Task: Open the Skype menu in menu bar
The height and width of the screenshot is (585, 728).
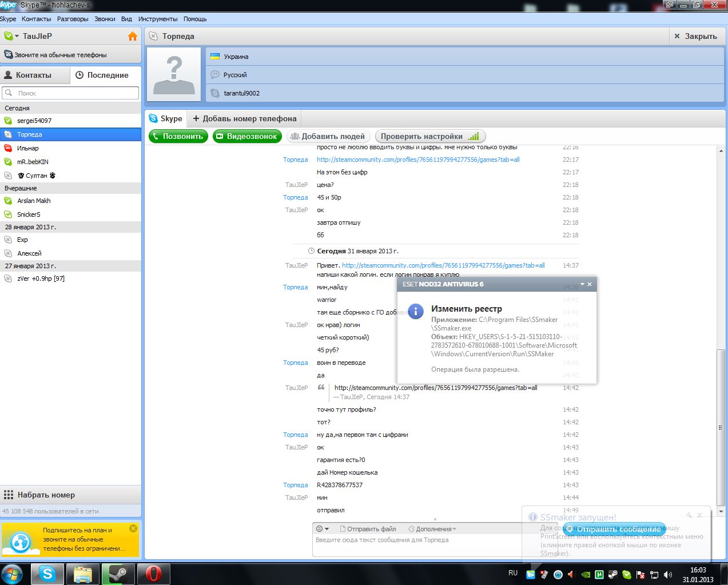Action: click(x=8, y=19)
